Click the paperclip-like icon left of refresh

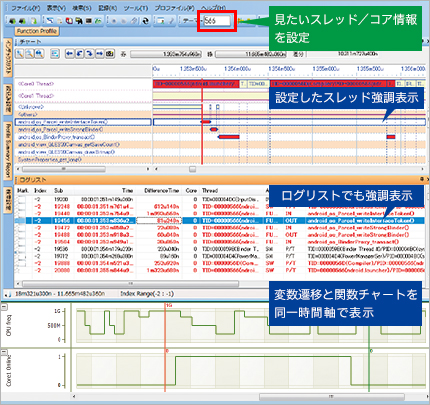tap(134, 21)
